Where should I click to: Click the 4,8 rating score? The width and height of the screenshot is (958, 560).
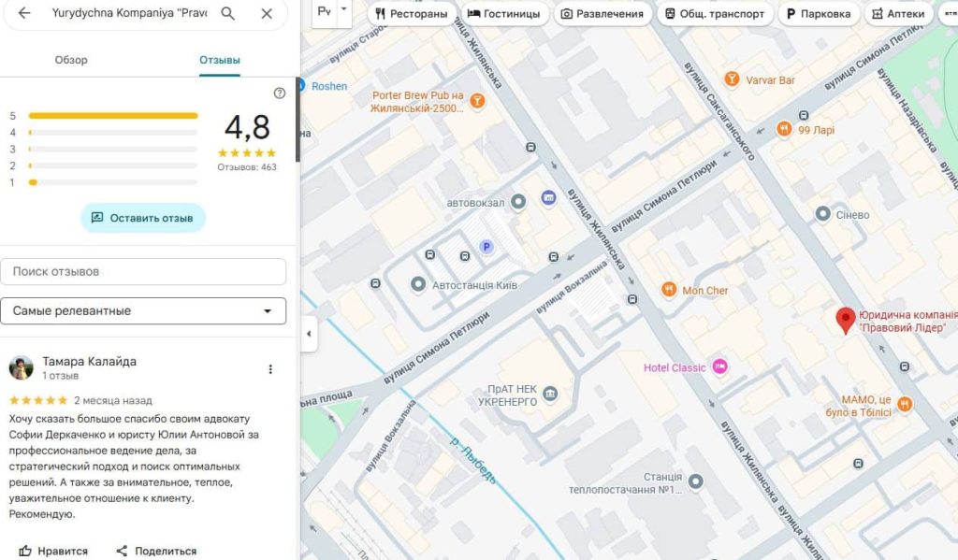[x=247, y=127]
